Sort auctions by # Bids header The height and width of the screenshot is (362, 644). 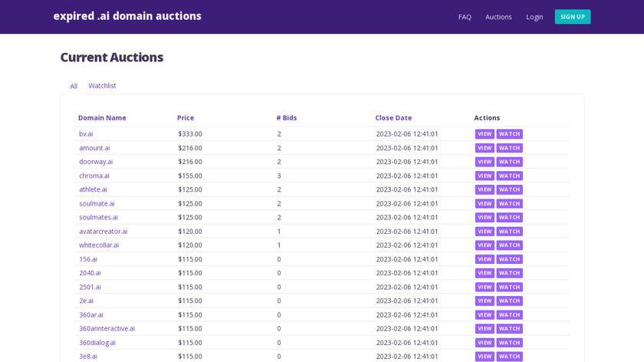pos(286,118)
